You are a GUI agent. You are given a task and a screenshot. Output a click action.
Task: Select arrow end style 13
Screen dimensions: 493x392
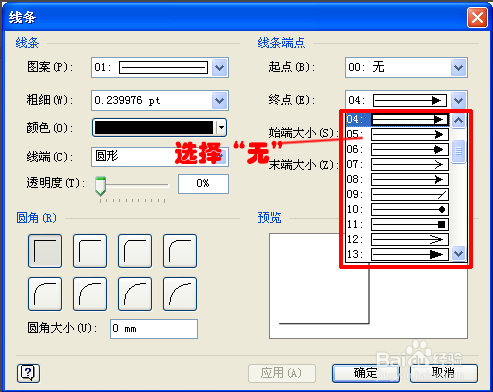(397, 254)
